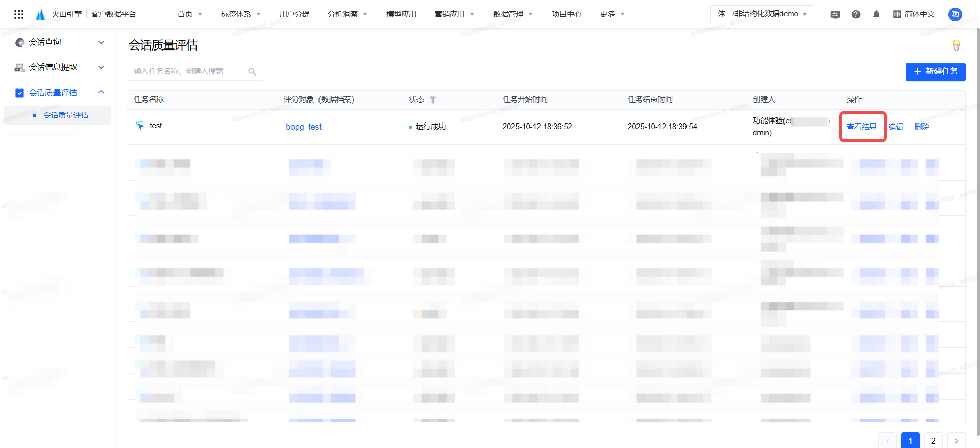Click the 会话信息提取 sidebar icon
The width and height of the screenshot is (980, 448).
pyautogui.click(x=19, y=67)
